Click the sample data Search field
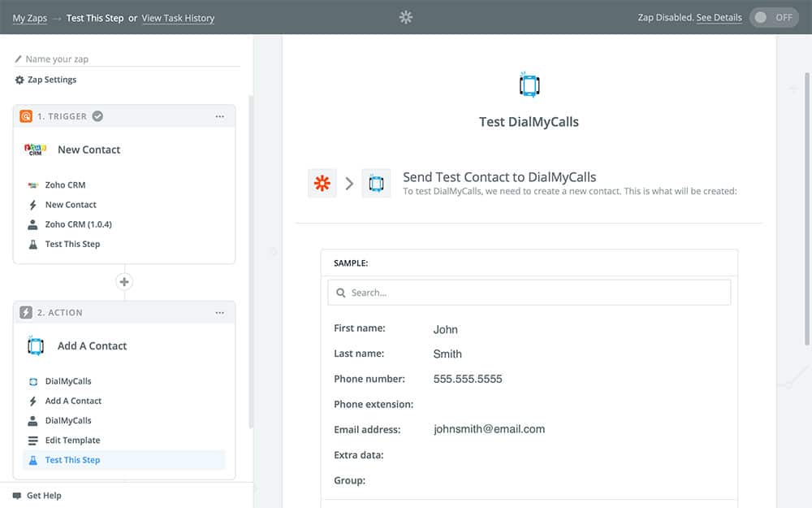The height and width of the screenshot is (508, 812). tap(529, 293)
